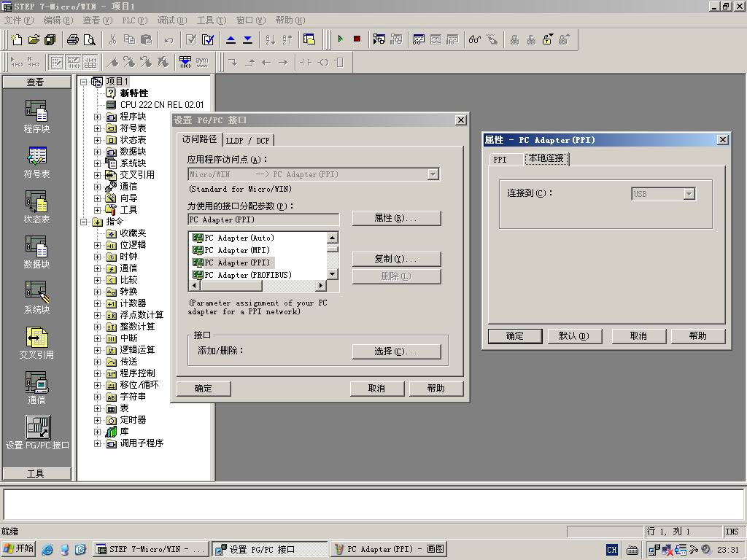This screenshot has width=747, height=560.
Task: Click the glasses program status icon
Action: pos(474,39)
